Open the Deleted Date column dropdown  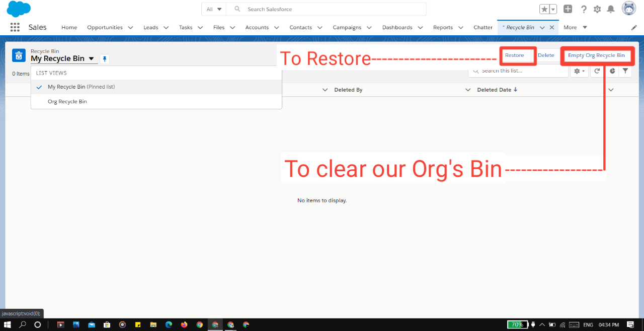coord(611,89)
